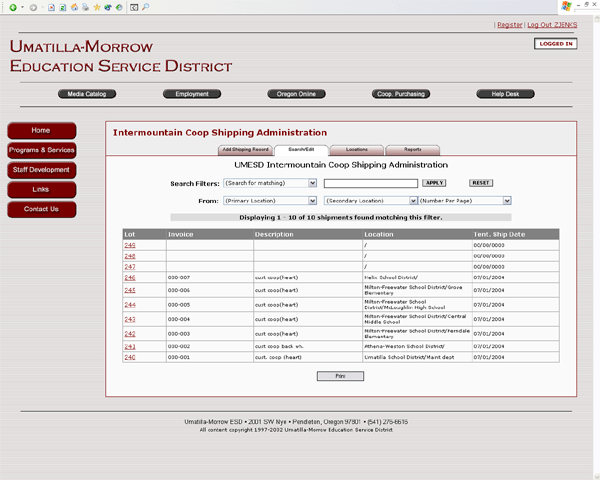Open the Register link
Image resolution: width=600 pixels, height=480 pixels.
click(x=510, y=24)
